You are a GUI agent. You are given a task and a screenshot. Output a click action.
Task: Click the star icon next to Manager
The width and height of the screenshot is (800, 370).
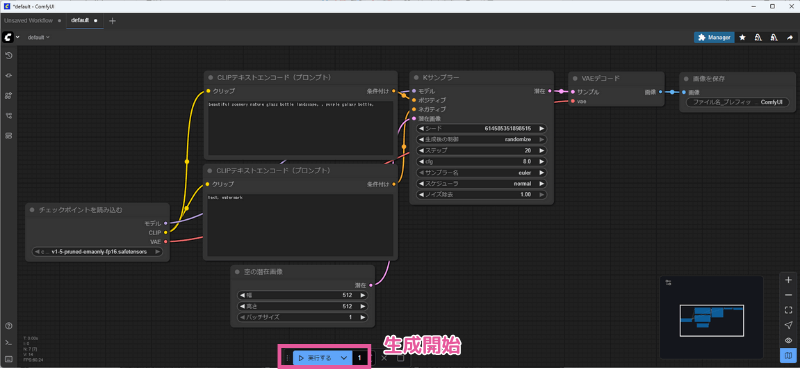click(742, 37)
